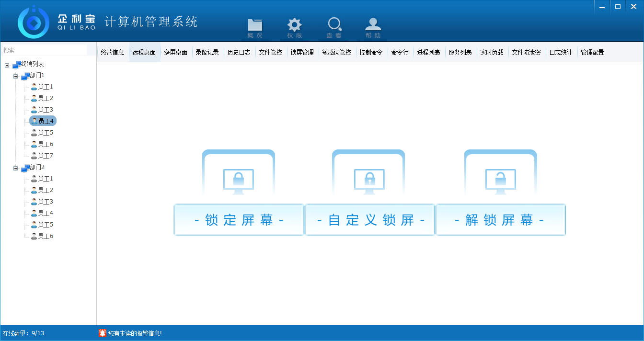Screen dimensions: 644x341
Task: Collapse the 终端列表 root tree node
Action: [7, 65]
